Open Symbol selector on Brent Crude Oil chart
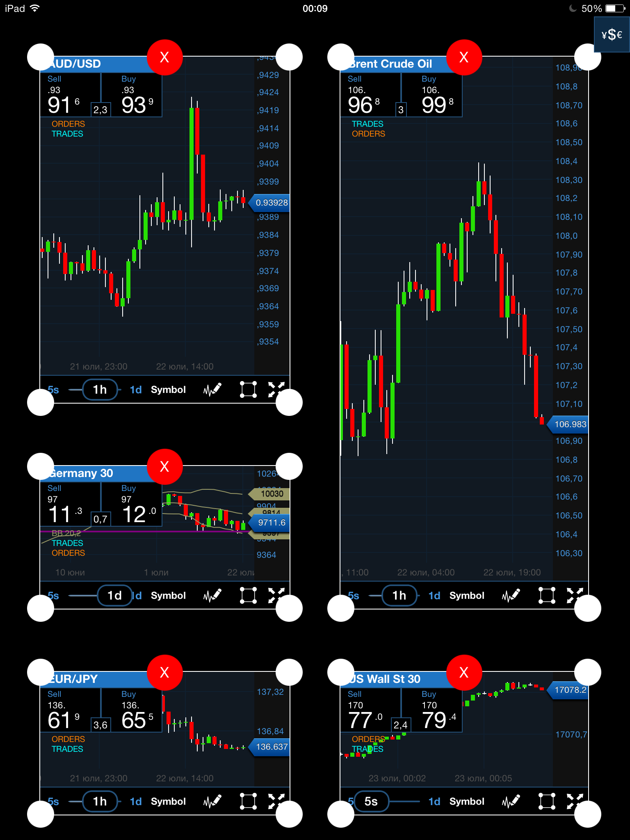This screenshot has width=630, height=840. (467, 596)
